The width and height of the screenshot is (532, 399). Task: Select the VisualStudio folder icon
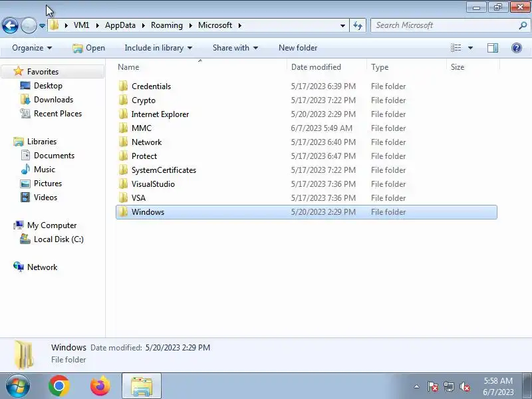[124, 184]
